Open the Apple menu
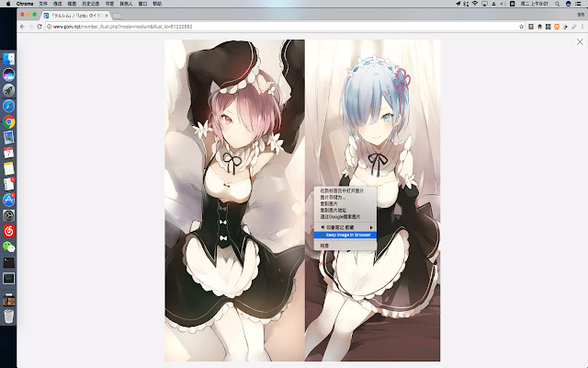This screenshot has width=588, height=368. click(8, 4)
